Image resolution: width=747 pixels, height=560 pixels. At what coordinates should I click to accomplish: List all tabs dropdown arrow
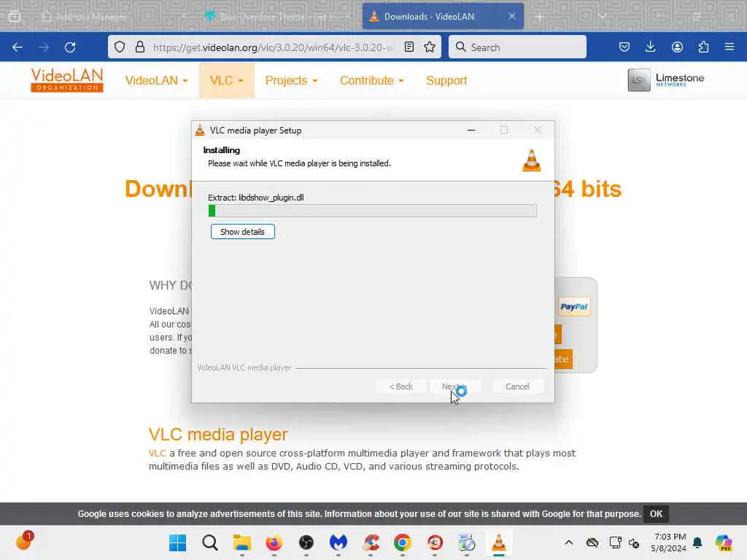click(x=602, y=16)
